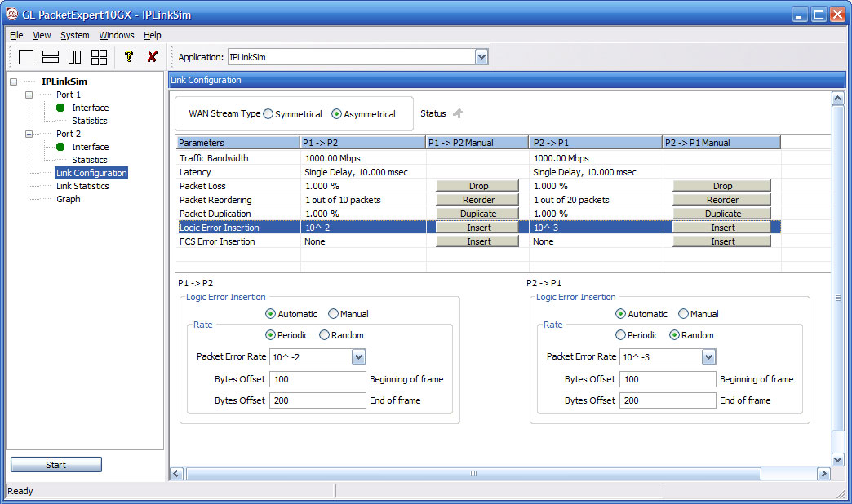Click the horizontal scrollbar right arrow
Image resolution: width=852 pixels, height=504 pixels.
point(823,474)
